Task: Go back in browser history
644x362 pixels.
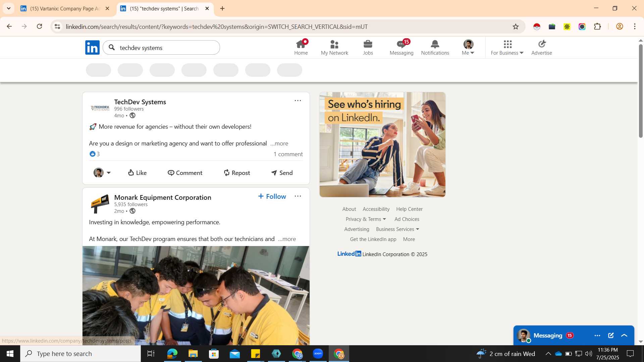Action: [9, 26]
